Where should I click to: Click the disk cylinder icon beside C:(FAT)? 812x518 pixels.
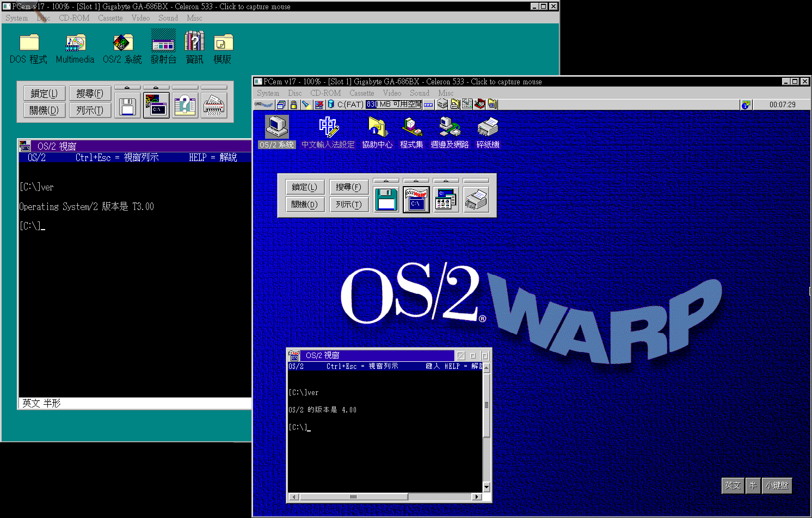(x=330, y=104)
